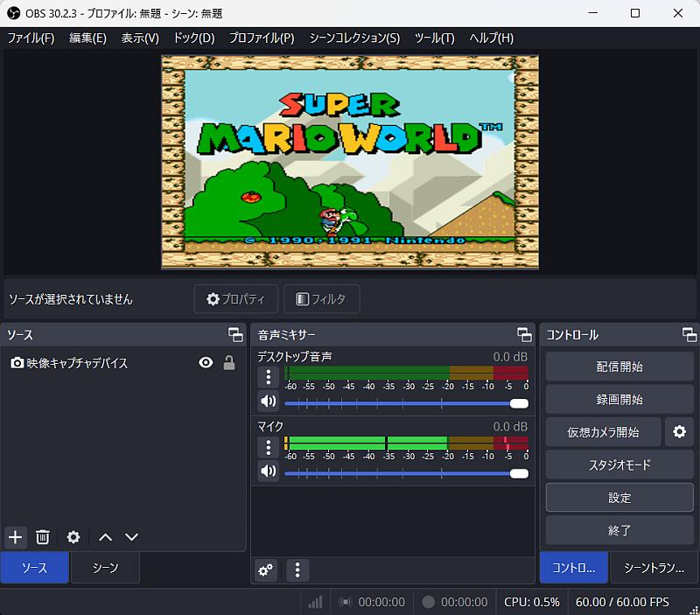Click the デスクトップ音声 0.0 dB value
700x615 pixels.
[x=510, y=357]
